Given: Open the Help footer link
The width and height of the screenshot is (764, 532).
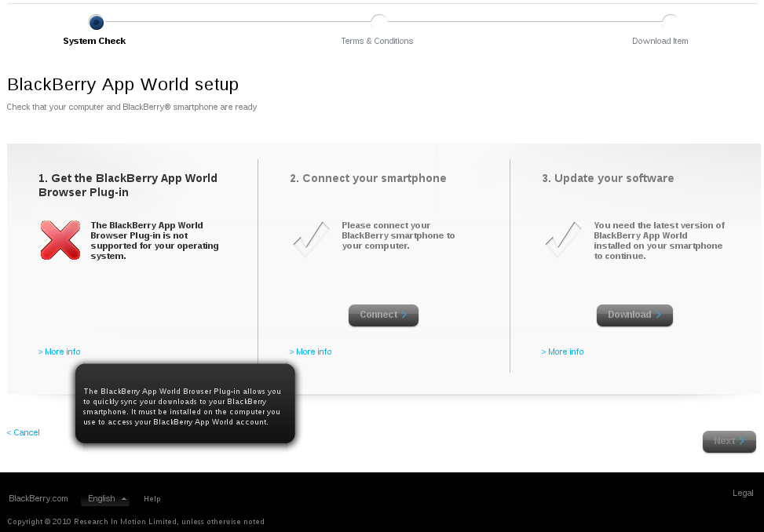Looking at the screenshot, I should pyautogui.click(x=152, y=499).
